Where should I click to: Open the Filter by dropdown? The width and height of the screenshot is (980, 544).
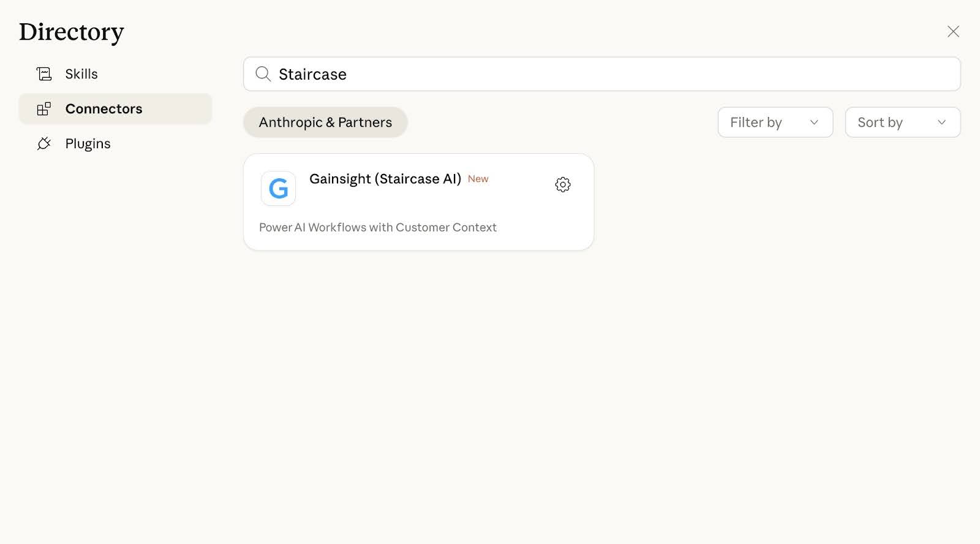pyautogui.click(x=775, y=123)
